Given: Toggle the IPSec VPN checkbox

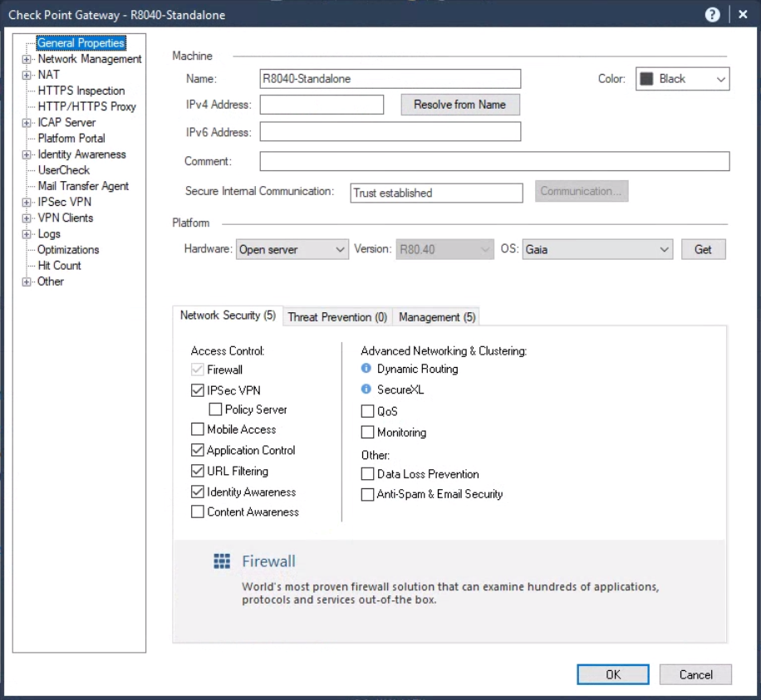Looking at the screenshot, I should (197, 390).
